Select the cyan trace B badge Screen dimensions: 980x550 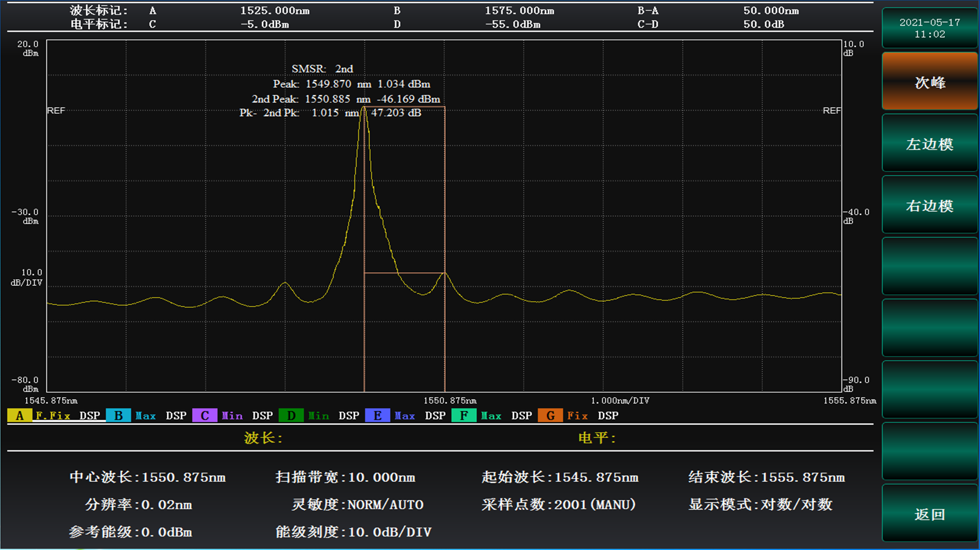[x=118, y=416]
